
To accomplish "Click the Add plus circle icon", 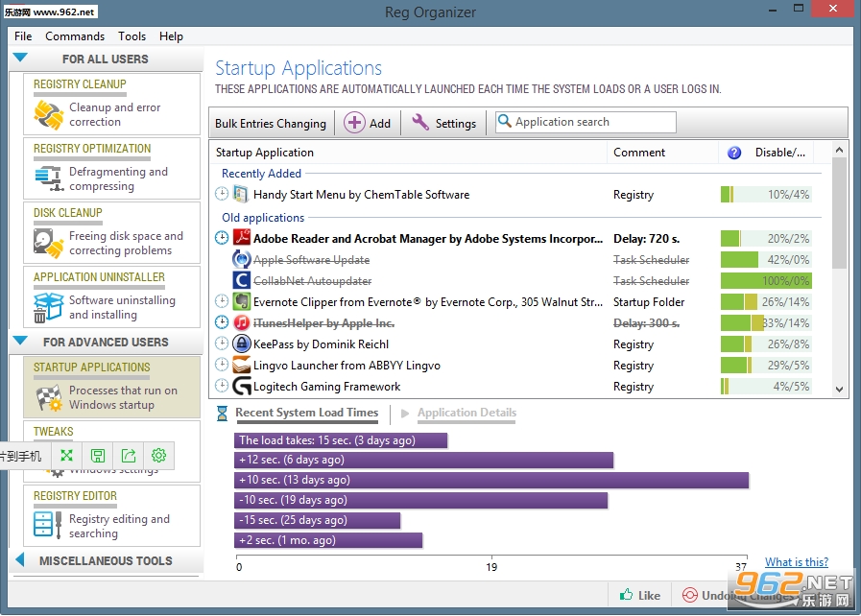I will pos(354,123).
